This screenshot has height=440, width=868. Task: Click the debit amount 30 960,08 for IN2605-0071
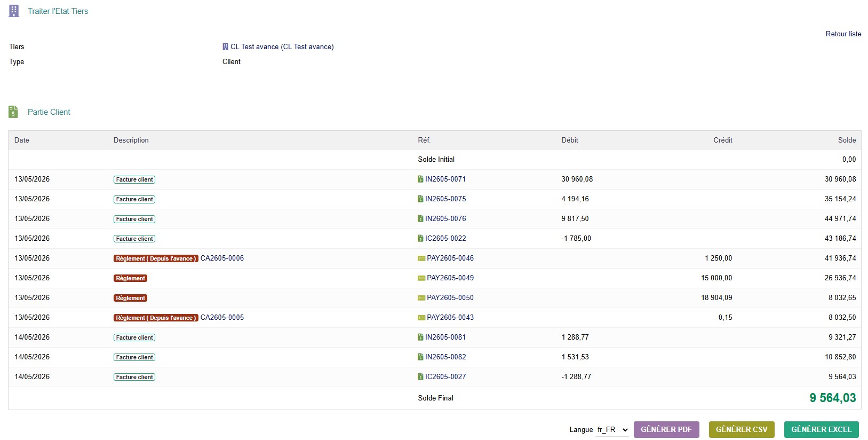(x=577, y=179)
